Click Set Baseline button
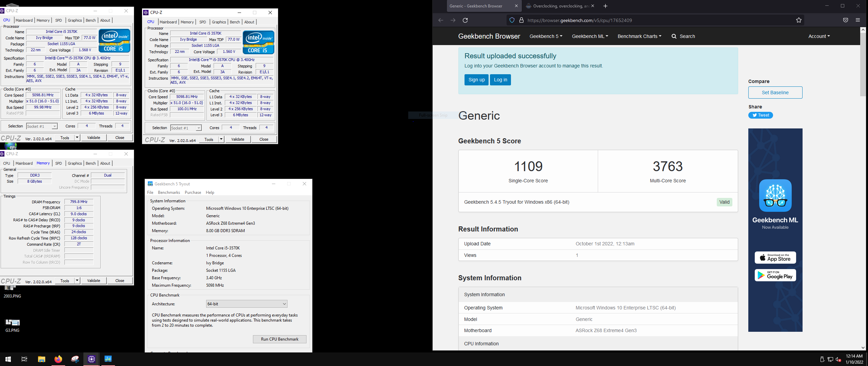 [x=775, y=93]
